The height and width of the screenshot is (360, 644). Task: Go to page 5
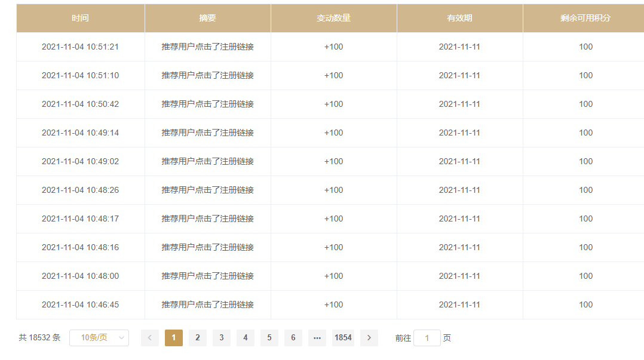click(269, 338)
